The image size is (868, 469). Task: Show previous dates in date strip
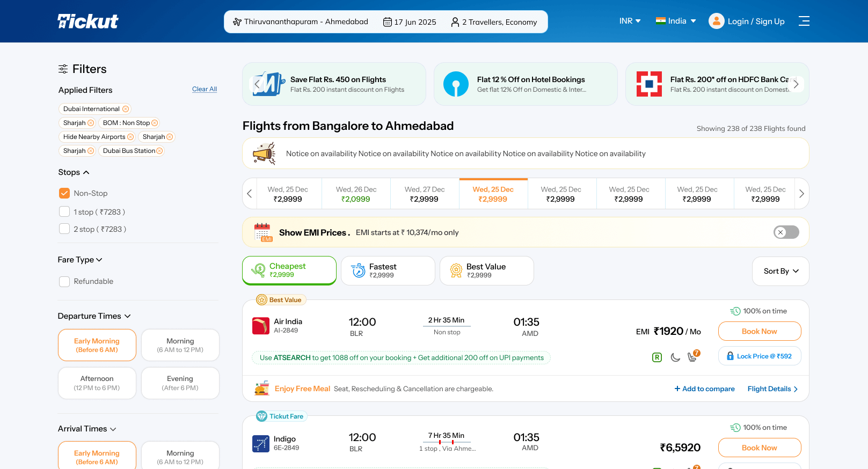coord(250,193)
